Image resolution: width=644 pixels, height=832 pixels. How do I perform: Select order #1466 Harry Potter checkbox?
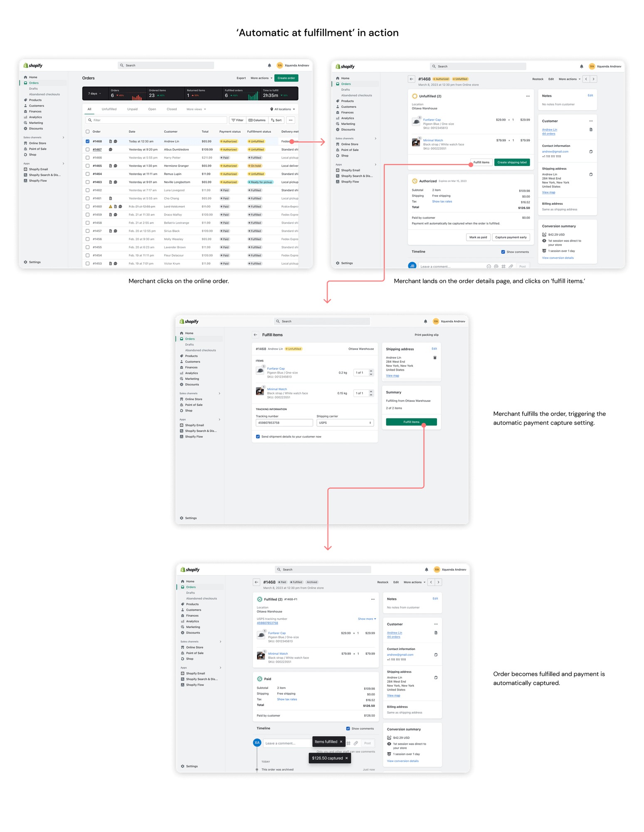tap(87, 158)
